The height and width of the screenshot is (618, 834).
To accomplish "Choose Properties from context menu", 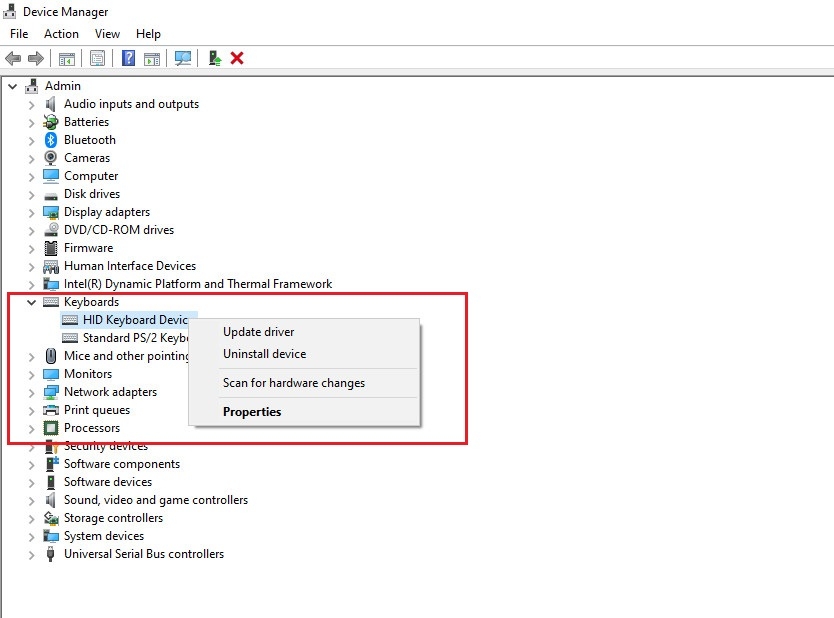I will point(252,412).
